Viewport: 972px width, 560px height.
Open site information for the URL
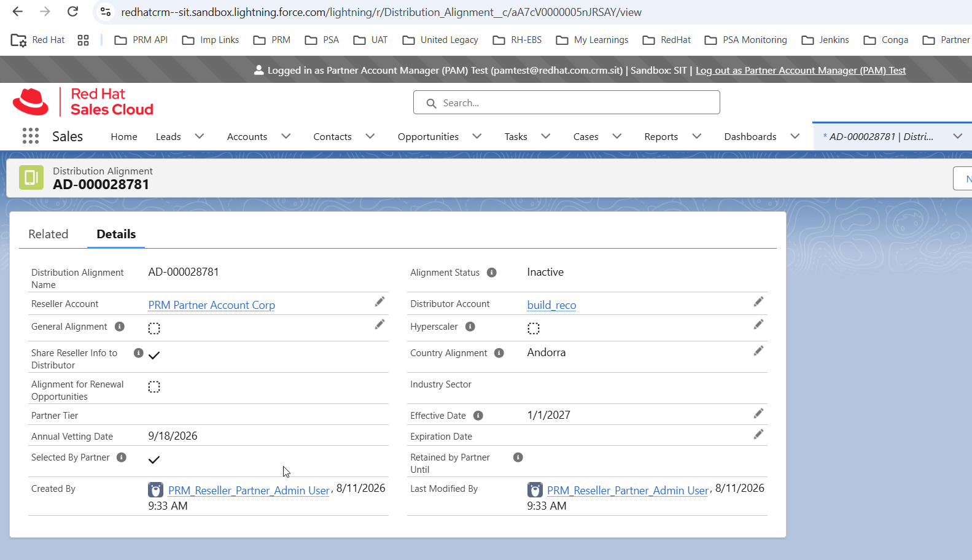[x=106, y=12]
